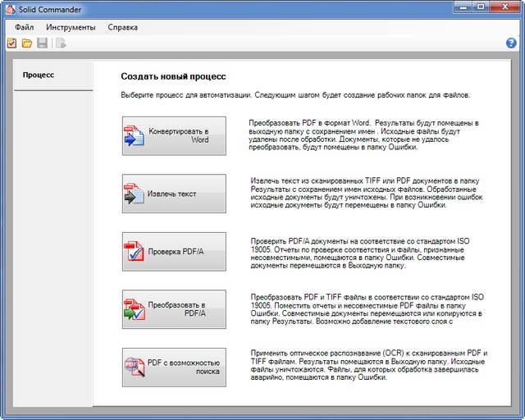The height and width of the screenshot is (420, 525).
Task: Click the OCR searchable PDF description text
Action: tap(368, 367)
